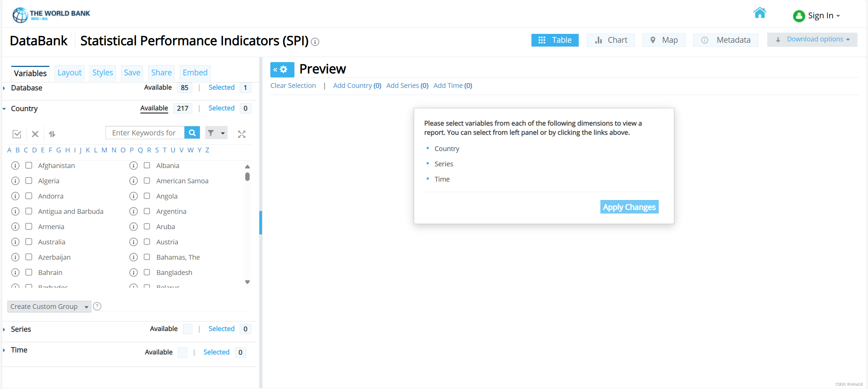Click the expand list fullscreen icon
The height and width of the screenshot is (389, 868).
pos(242,134)
